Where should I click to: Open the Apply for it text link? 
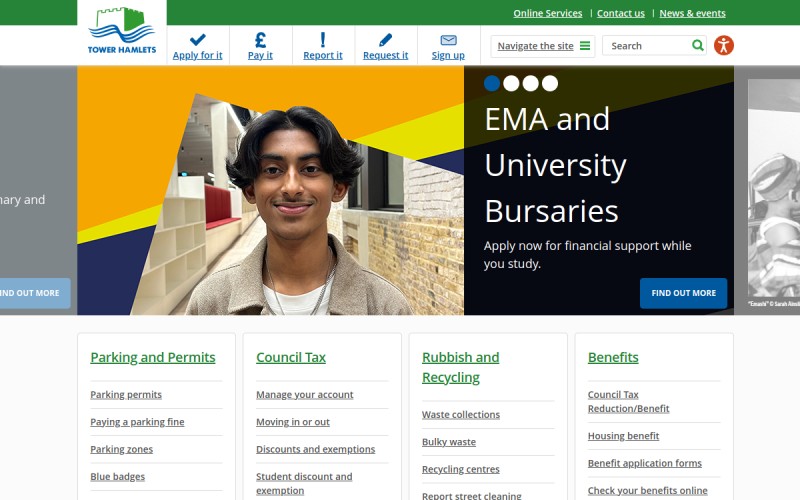click(197, 55)
